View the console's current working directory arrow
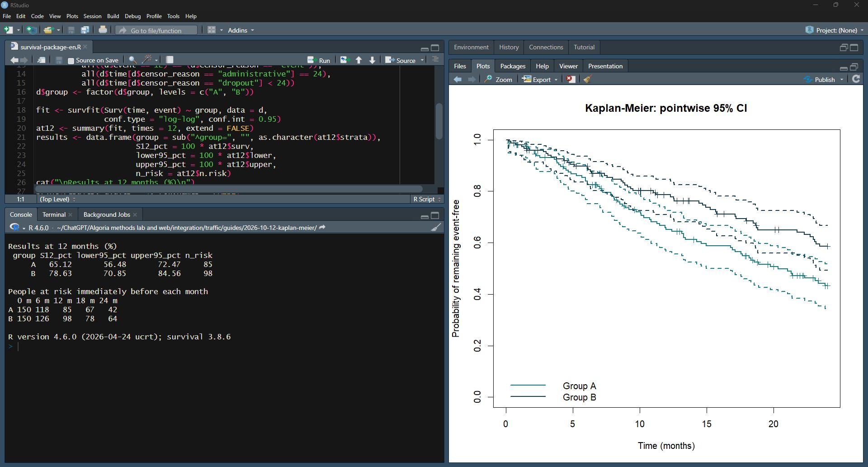 click(322, 227)
